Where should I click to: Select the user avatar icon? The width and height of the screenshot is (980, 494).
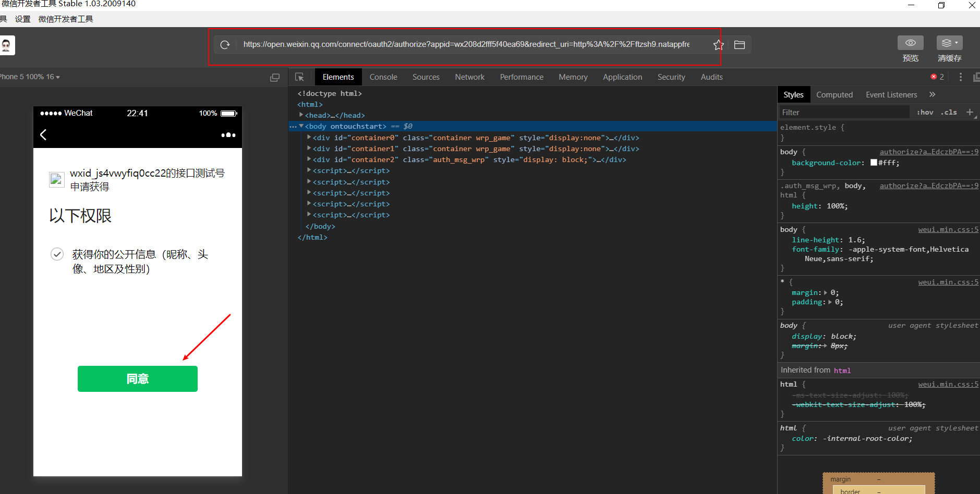point(6,45)
